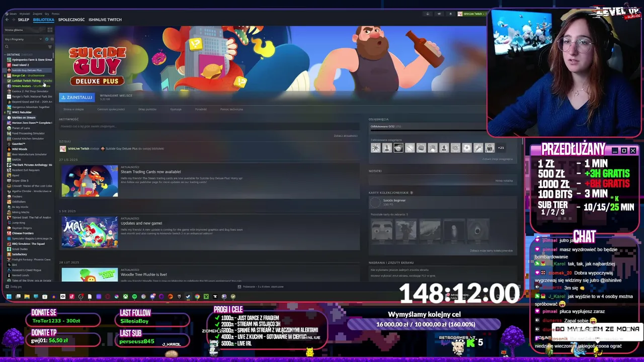Open Dyskusje link

tap(176, 109)
